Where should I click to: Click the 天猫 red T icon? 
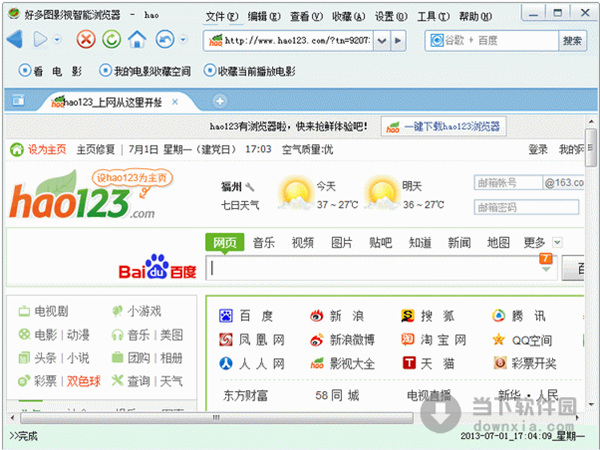409,363
